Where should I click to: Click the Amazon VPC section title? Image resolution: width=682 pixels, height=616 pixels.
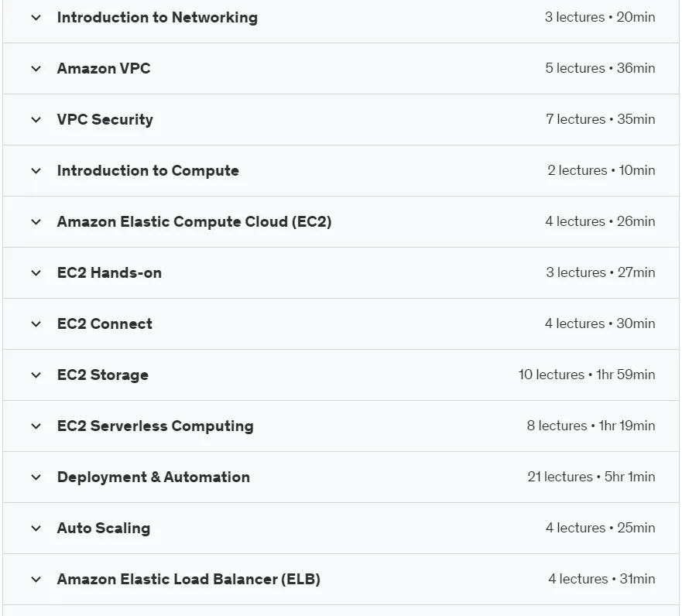(x=104, y=69)
